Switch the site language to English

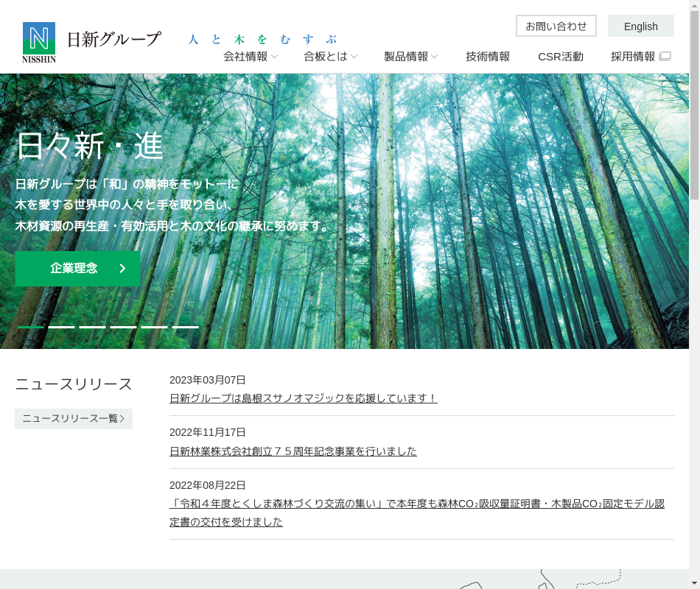(x=640, y=26)
